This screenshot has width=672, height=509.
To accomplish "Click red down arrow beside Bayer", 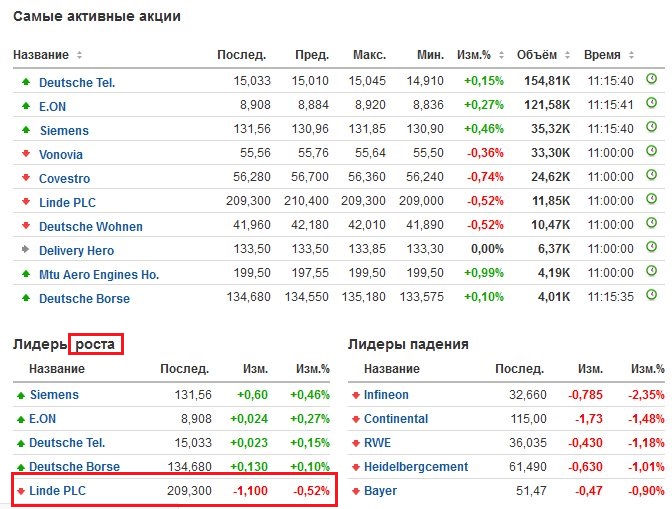I will tap(356, 491).
